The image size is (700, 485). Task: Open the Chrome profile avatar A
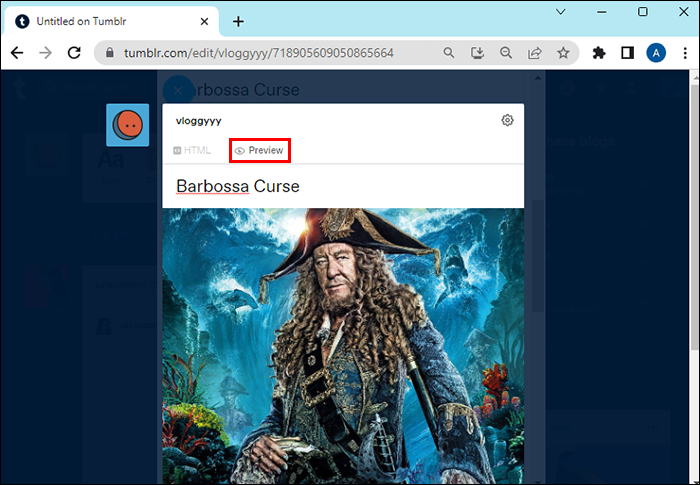click(x=656, y=53)
